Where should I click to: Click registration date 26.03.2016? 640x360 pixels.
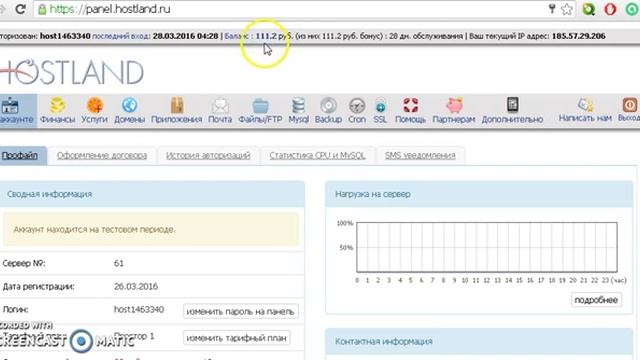click(136, 287)
